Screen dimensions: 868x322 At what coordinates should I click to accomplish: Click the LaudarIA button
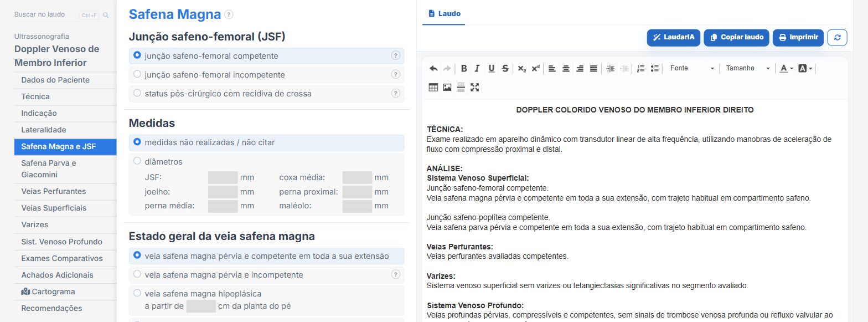673,37
